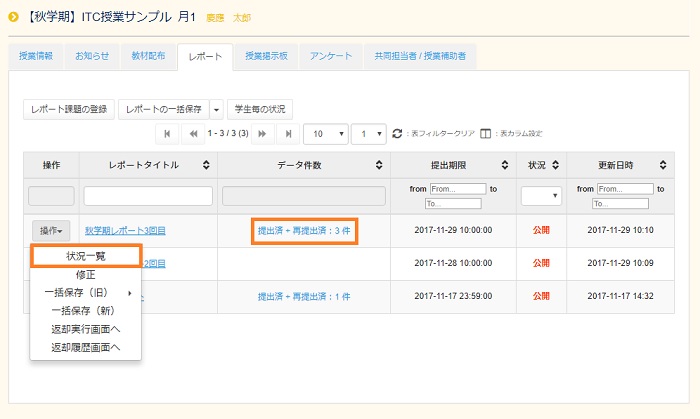Go to the first table page icon
Image resolution: width=700 pixels, height=419 pixels.
[x=167, y=133]
